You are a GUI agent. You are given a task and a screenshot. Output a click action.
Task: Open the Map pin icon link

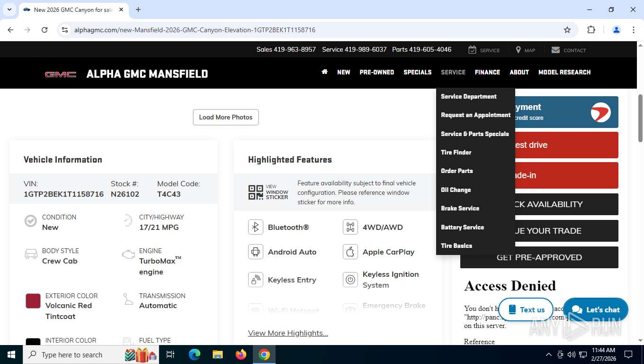pyautogui.click(x=519, y=50)
